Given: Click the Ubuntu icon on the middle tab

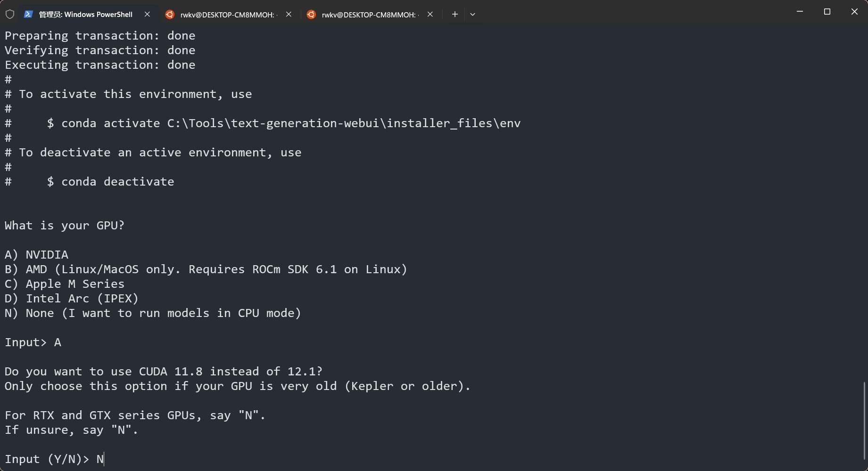Looking at the screenshot, I should coord(170,15).
